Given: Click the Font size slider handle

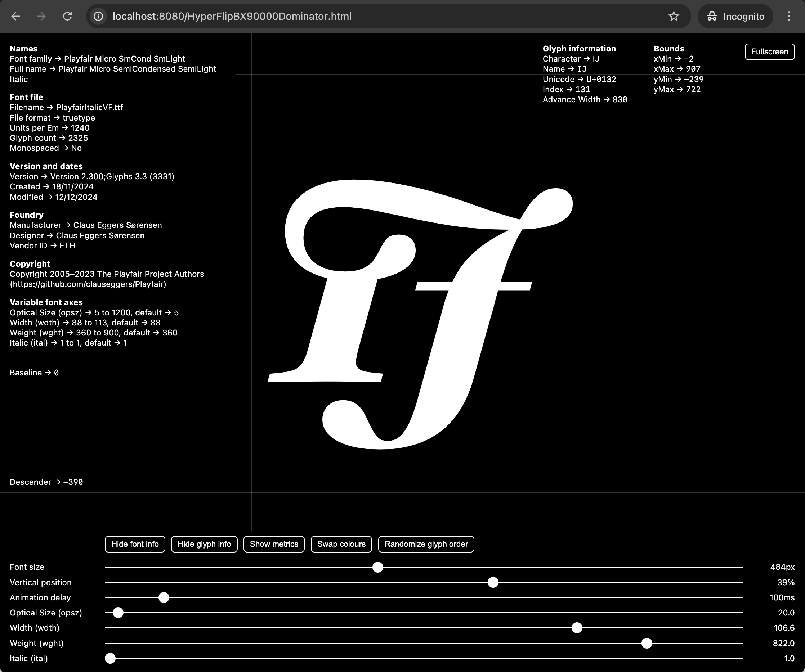Looking at the screenshot, I should pos(377,567).
